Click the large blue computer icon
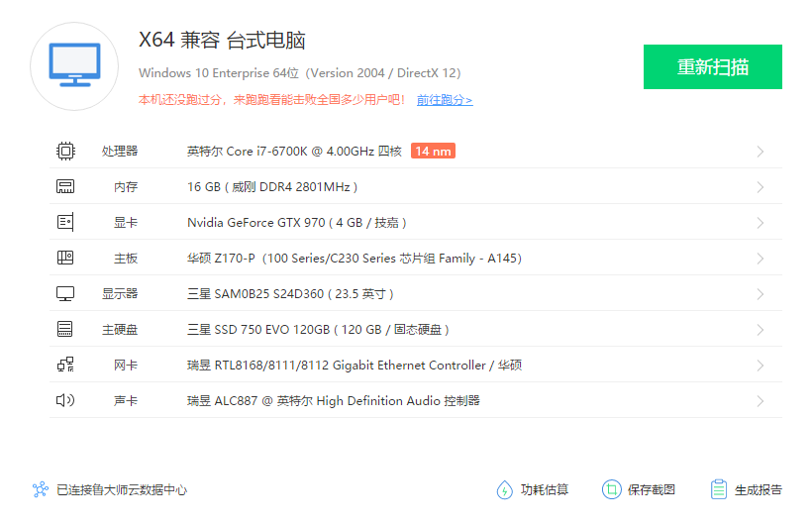 click(74, 64)
